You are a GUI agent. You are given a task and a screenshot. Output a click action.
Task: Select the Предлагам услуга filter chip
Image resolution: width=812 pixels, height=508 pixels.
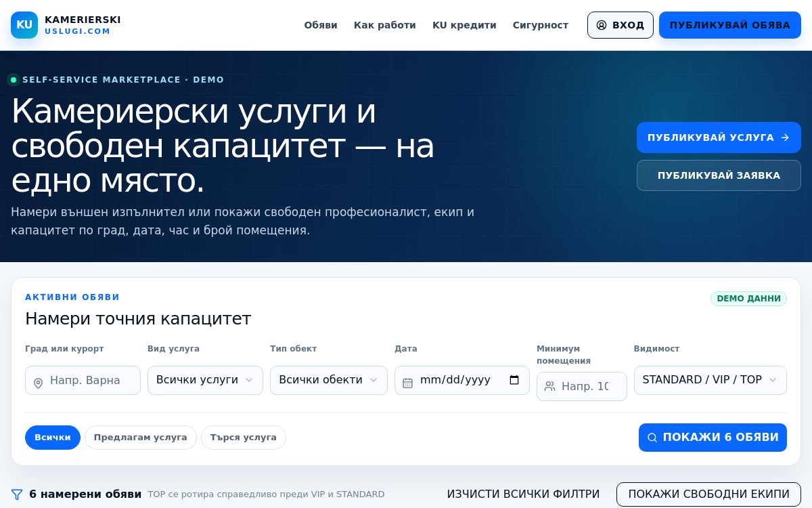(141, 438)
